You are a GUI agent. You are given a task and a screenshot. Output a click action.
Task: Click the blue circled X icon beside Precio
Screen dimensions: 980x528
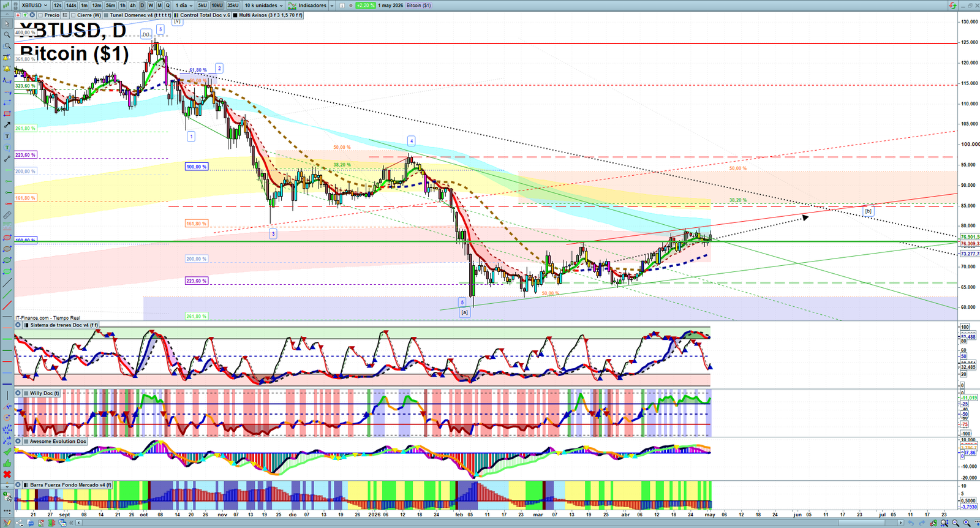[x=32, y=15]
